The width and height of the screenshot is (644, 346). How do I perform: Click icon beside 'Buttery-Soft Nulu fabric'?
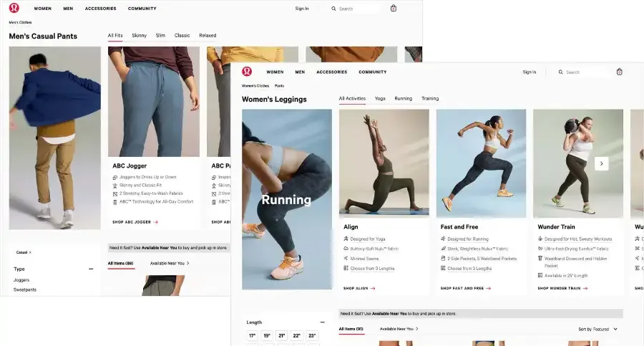click(x=346, y=249)
